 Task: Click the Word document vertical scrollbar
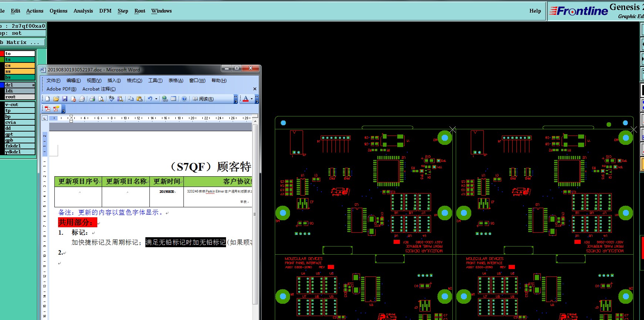tap(255, 214)
